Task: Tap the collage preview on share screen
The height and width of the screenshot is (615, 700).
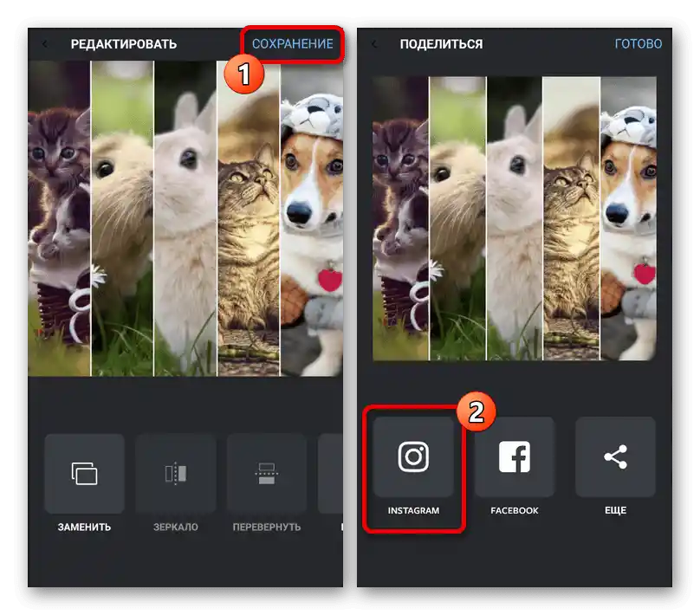Action: coord(515,218)
